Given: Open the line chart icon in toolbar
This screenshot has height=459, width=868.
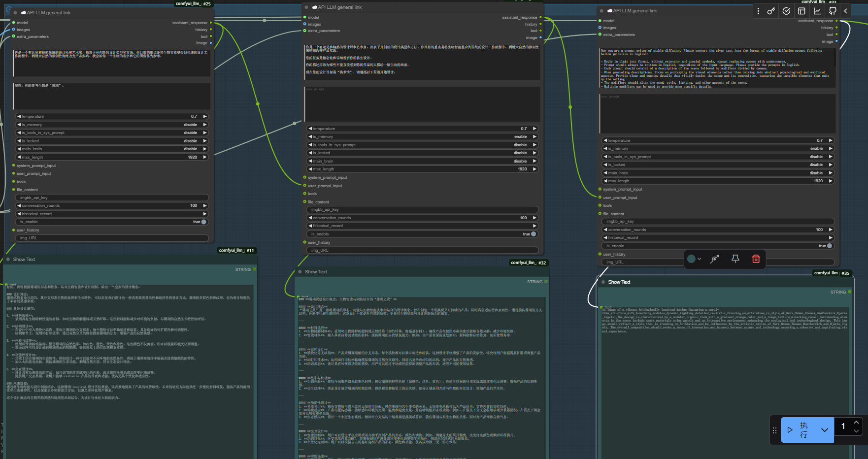Looking at the screenshot, I should coord(817,11).
